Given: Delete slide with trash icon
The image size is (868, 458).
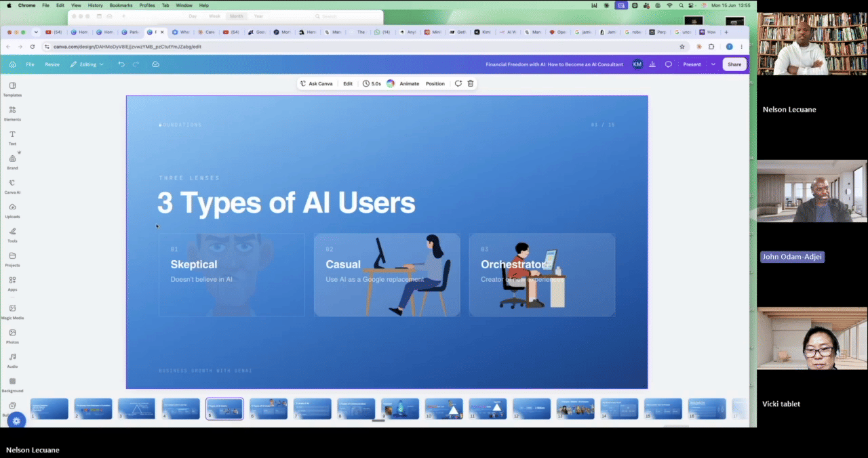Looking at the screenshot, I should pyautogui.click(x=470, y=83).
